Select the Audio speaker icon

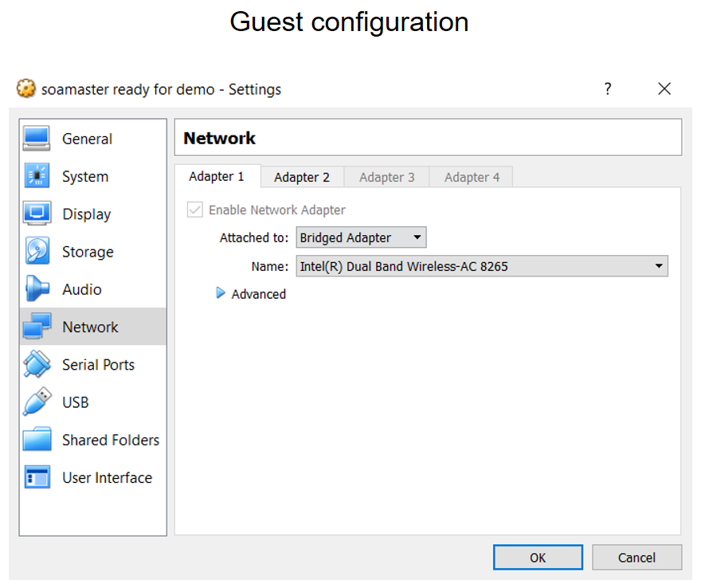(37, 289)
